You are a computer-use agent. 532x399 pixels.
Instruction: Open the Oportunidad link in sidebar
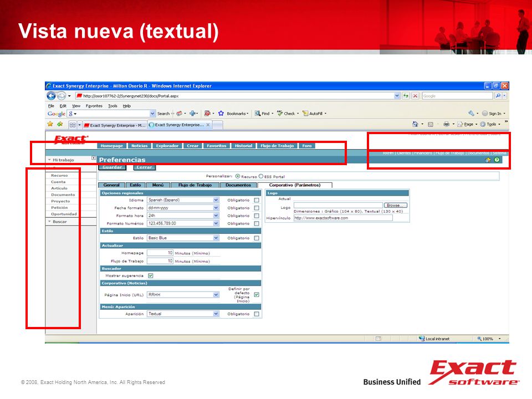(x=64, y=214)
